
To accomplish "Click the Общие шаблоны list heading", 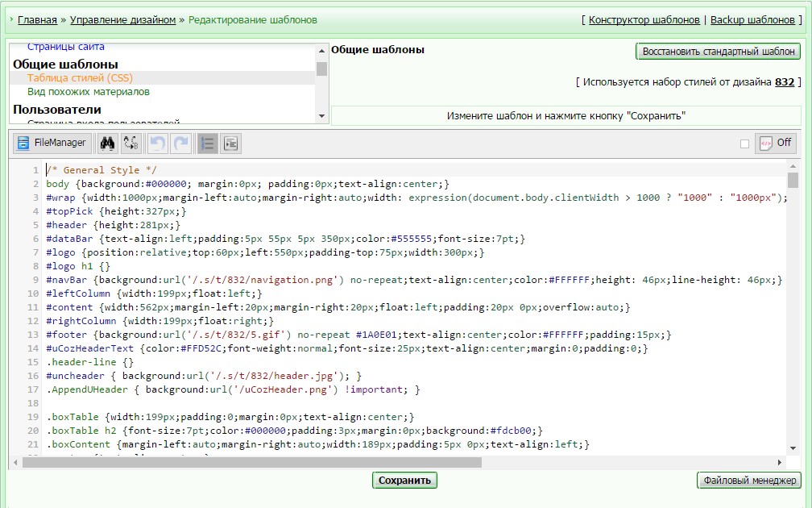I will [65, 65].
